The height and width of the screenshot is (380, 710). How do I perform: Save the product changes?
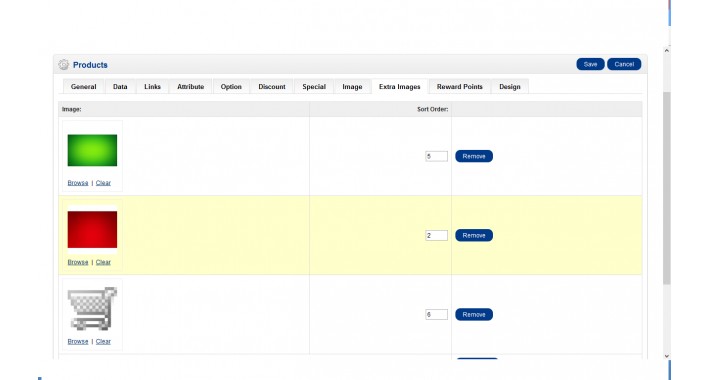(590, 64)
